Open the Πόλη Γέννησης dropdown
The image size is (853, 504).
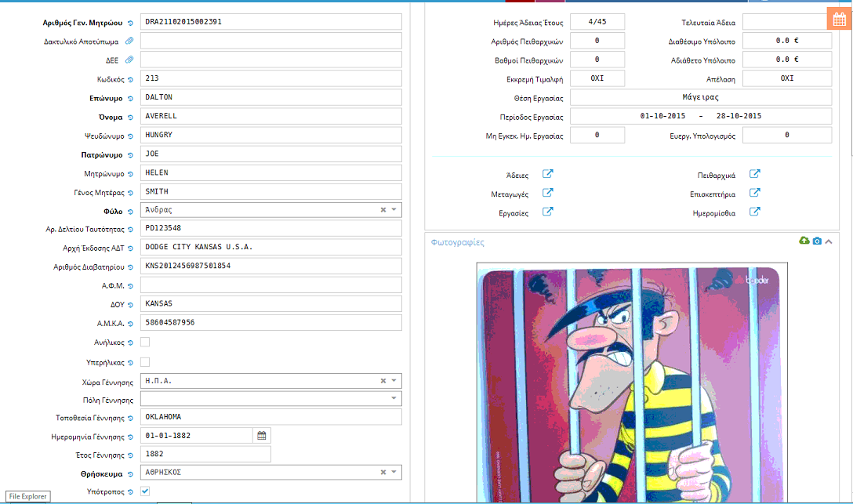(394, 398)
